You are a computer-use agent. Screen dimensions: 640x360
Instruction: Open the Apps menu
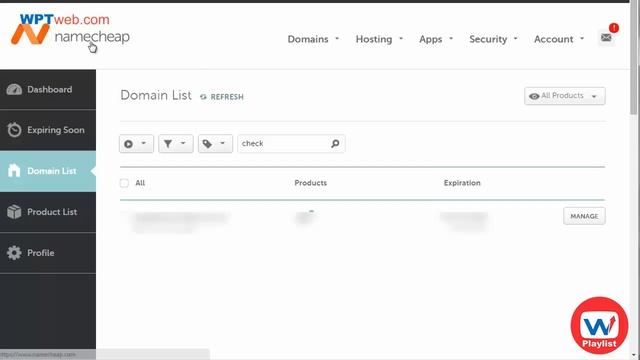coord(436,39)
